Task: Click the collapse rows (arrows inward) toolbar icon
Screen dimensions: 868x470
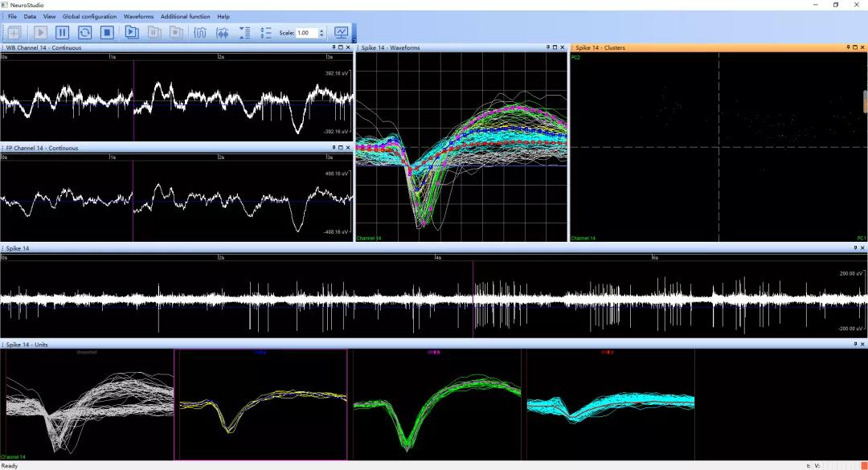Action: 244,33
